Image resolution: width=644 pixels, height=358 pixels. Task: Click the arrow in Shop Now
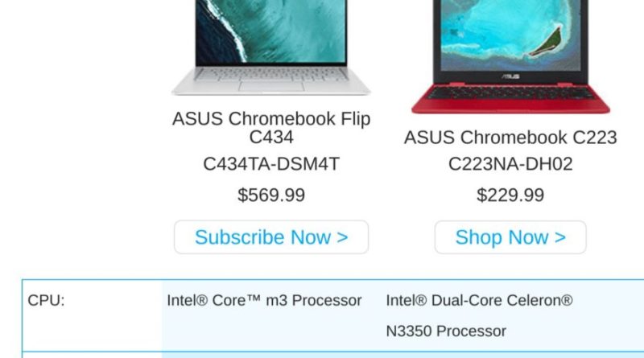coord(560,237)
